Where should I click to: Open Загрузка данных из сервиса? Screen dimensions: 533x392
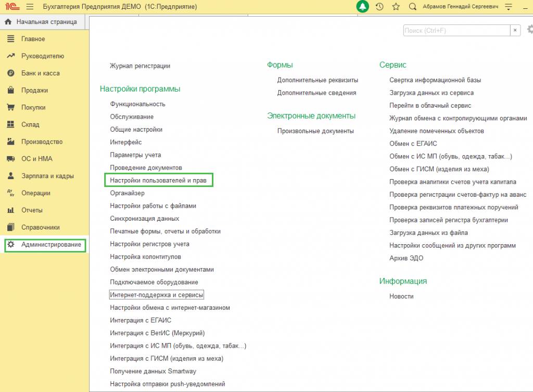432,93
